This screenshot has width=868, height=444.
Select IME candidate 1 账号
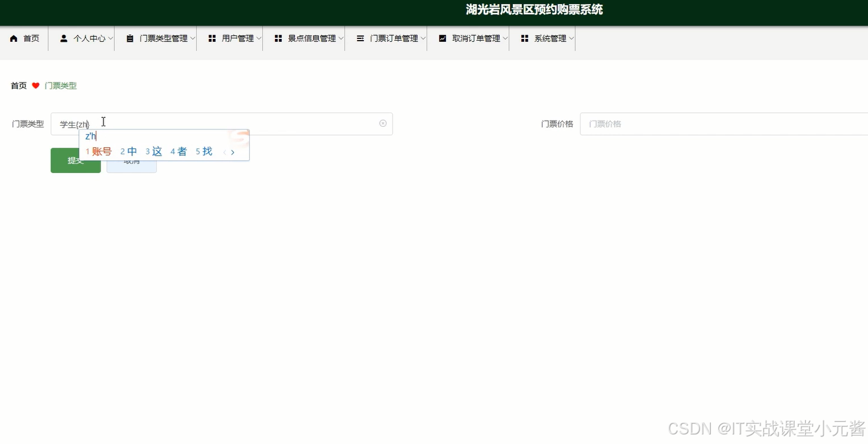point(99,151)
